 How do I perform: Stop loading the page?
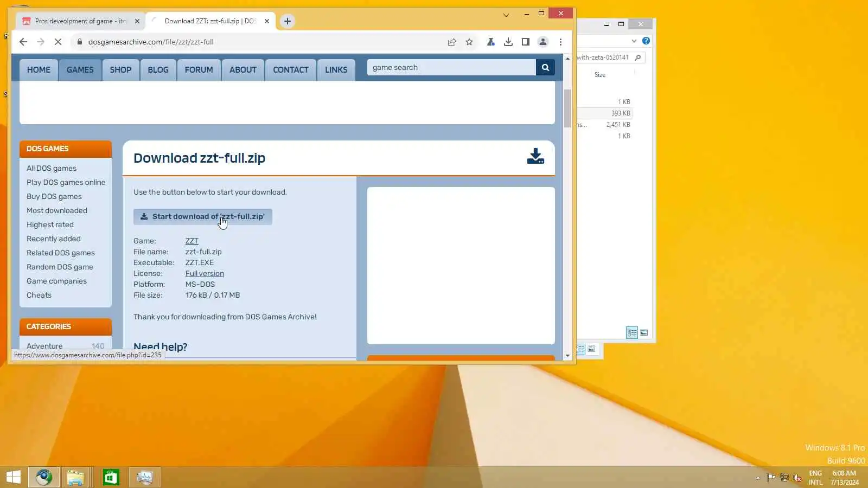pos(58,42)
